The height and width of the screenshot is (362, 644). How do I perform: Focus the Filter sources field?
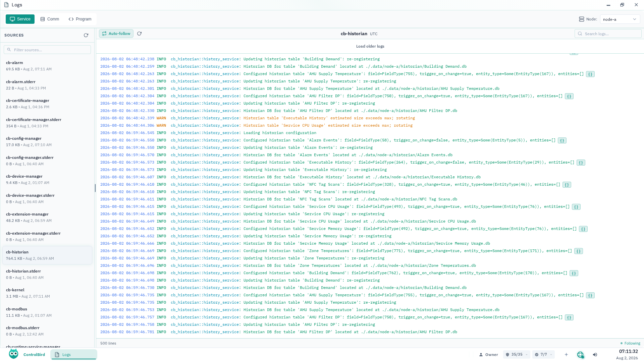pyautogui.click(x=47, y=50)
